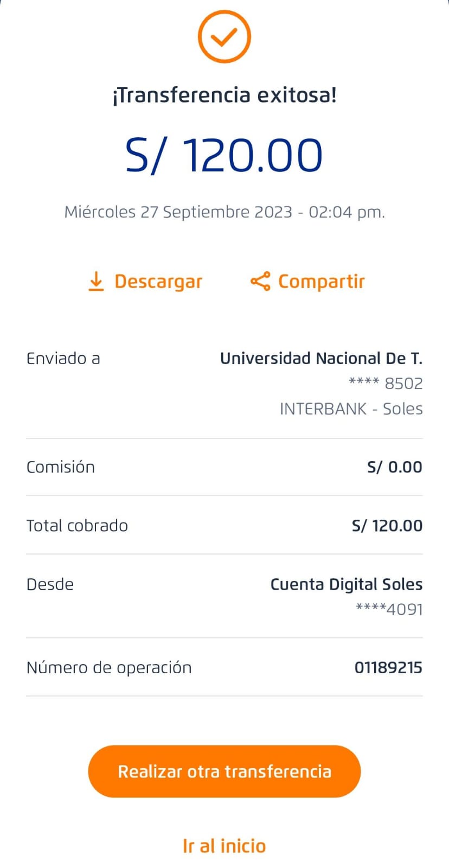Viewport: 449px width, 868px height.
Task: Click the transfer date and time text
Action: pos(224,212)
